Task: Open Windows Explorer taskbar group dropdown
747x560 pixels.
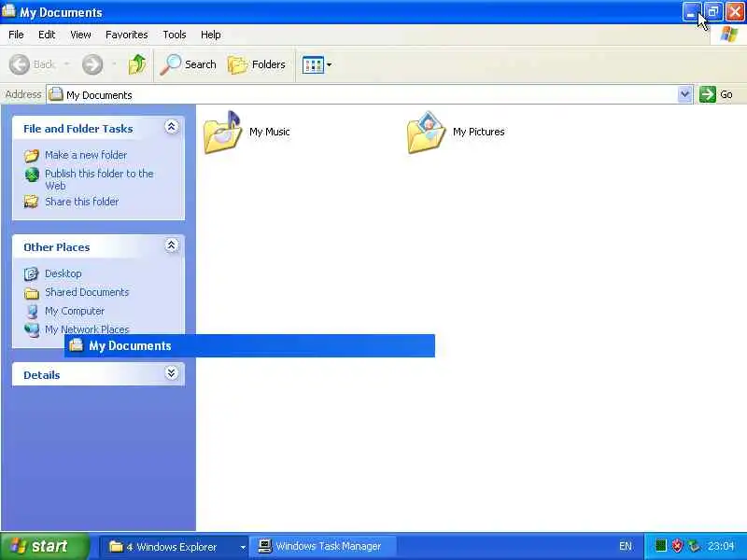Action: (243, 547)
